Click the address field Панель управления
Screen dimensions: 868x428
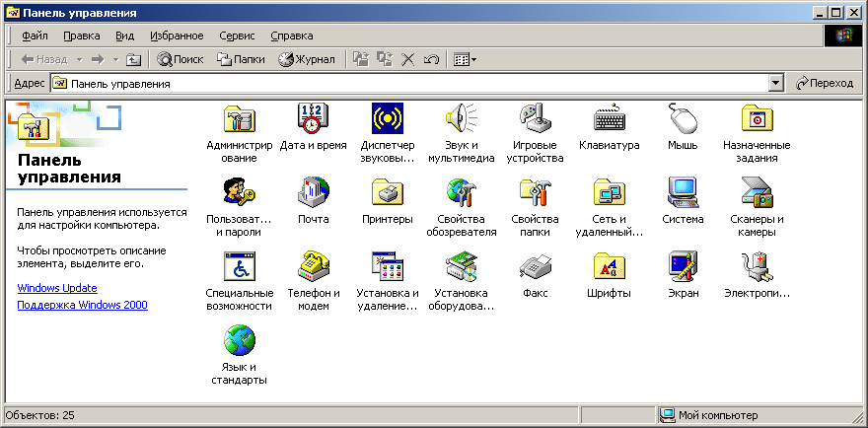(409, 84)
